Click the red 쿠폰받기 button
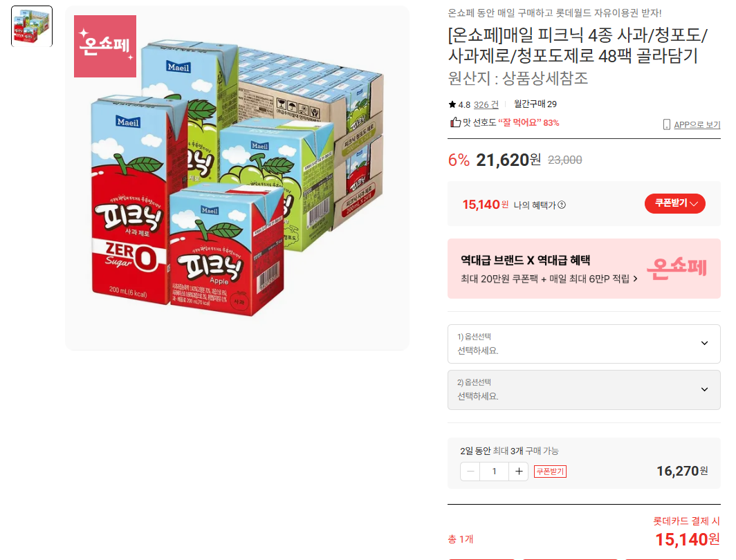 (x=675, y=203)
